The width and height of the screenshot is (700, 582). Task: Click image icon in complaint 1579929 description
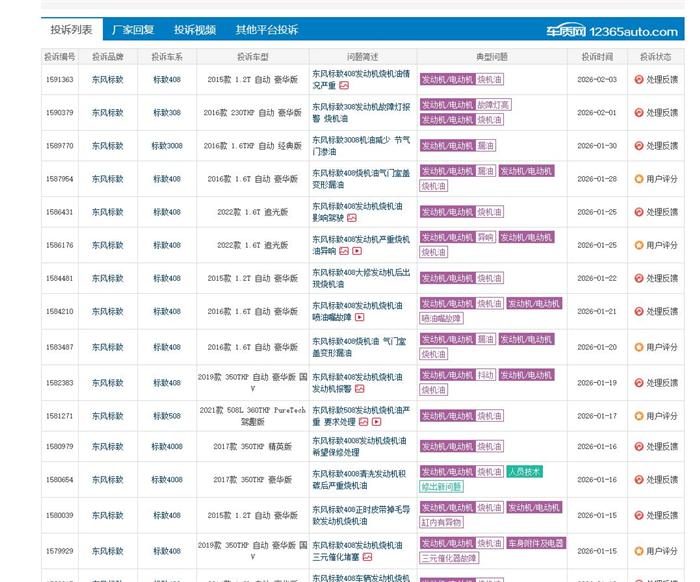[367, 557]
